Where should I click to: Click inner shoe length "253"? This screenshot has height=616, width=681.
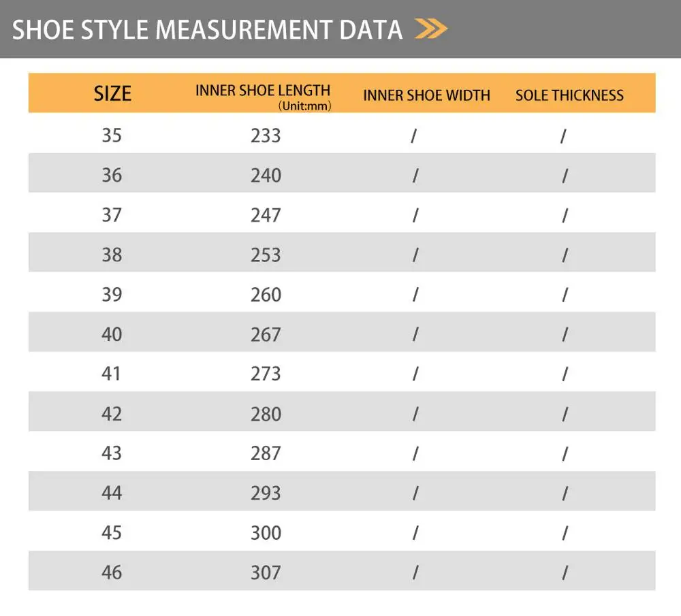(266, 255)
